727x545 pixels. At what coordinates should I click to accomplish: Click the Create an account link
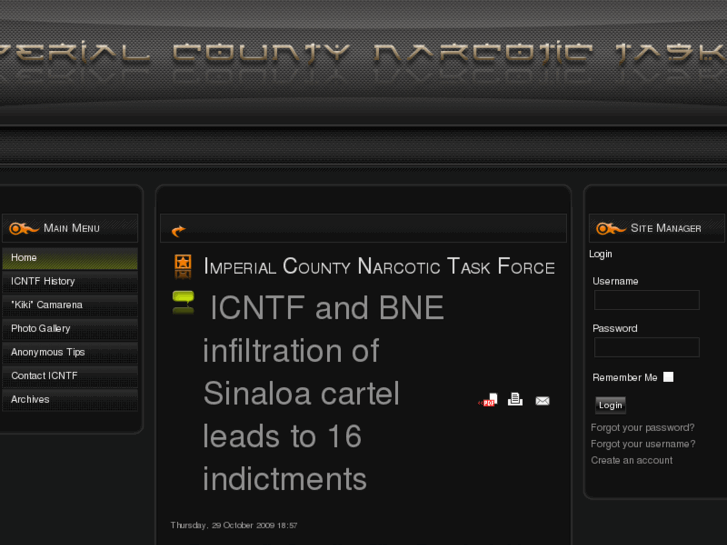tap(631, 460)
